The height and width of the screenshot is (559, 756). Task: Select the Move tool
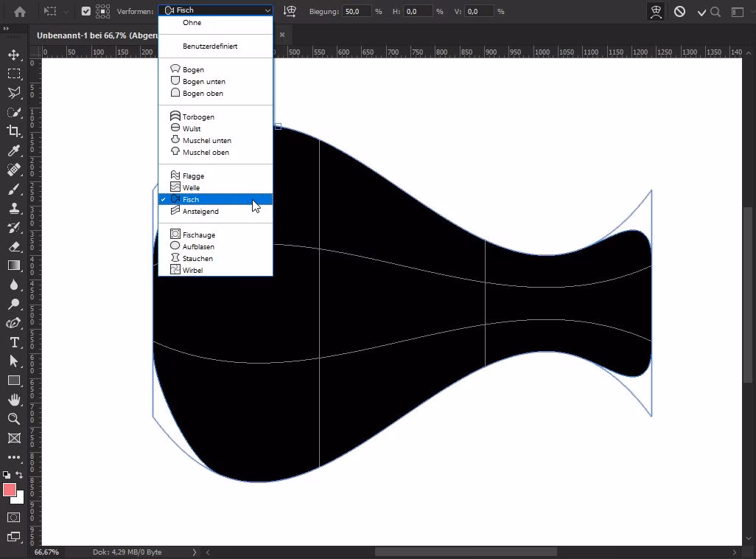pyautogui.click(x=15, y=54)
